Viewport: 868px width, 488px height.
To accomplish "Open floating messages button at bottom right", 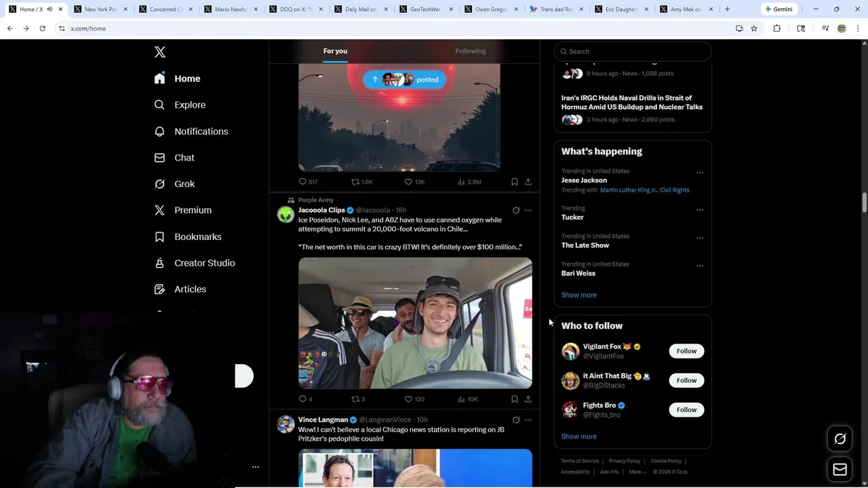I will [840, 469].
